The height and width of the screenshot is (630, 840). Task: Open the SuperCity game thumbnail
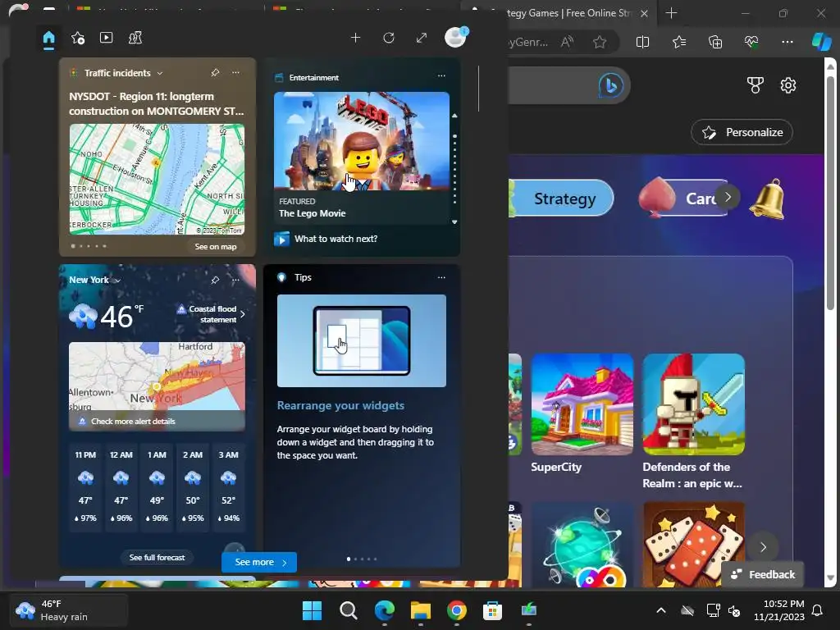(x=582, y=404)
